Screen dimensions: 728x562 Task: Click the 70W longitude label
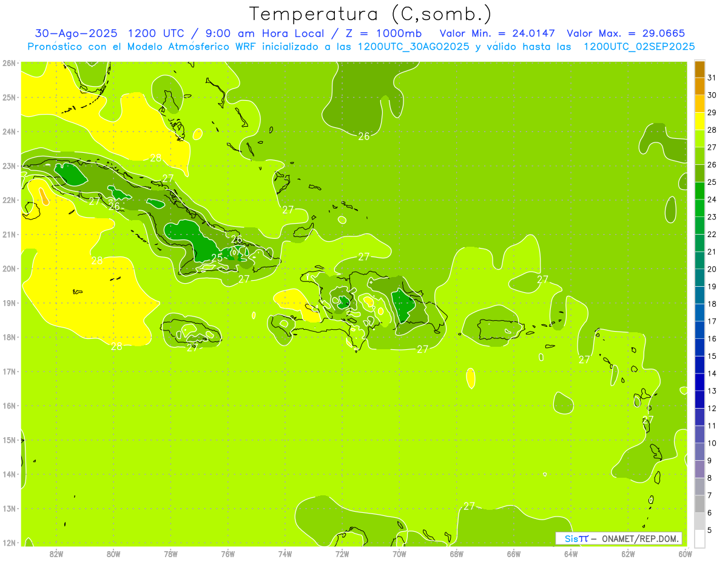[x=399, y=554]
